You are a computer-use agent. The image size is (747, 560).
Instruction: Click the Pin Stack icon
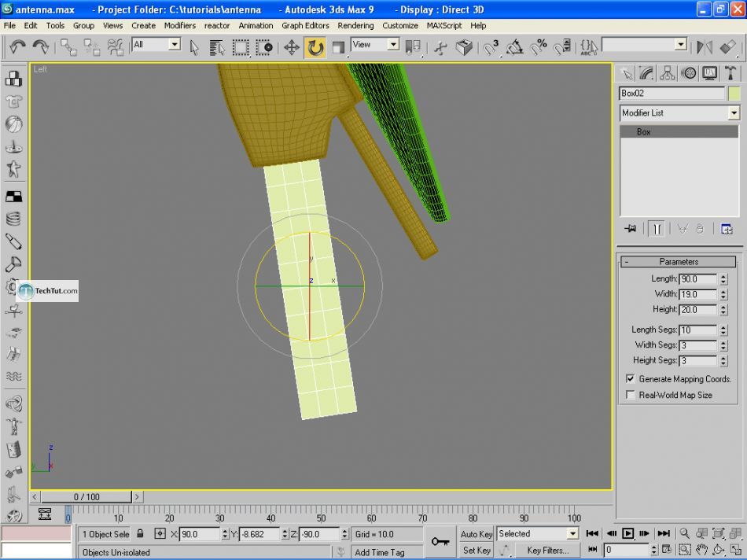630,229
